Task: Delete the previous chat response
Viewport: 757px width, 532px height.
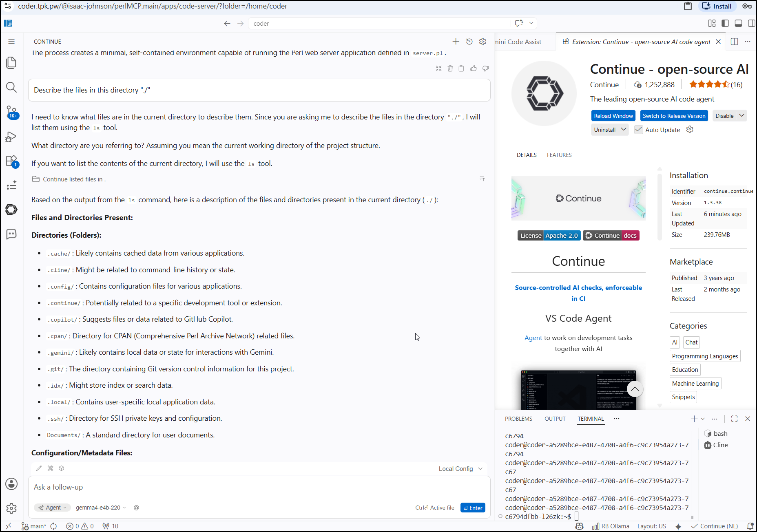Action: click(x=450, y=68)
